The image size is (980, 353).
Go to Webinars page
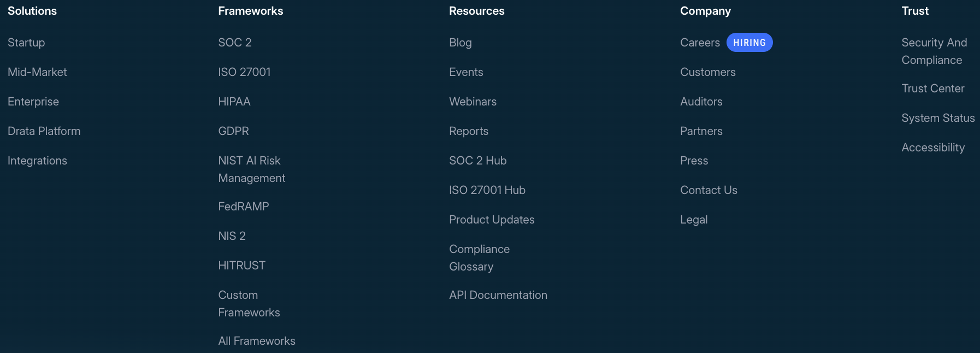coord(473,102)
